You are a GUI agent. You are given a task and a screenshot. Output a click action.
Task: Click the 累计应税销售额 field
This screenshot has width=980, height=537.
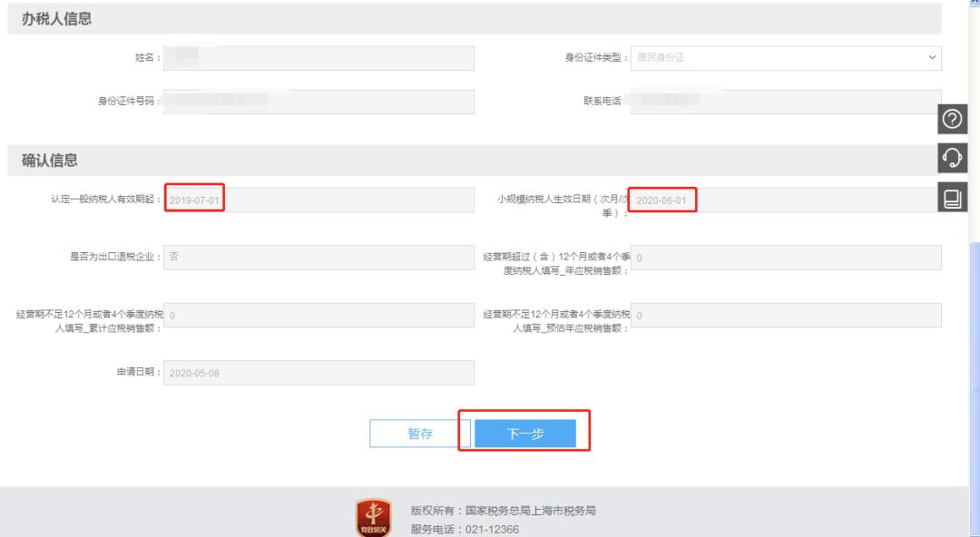pos(318,315)
